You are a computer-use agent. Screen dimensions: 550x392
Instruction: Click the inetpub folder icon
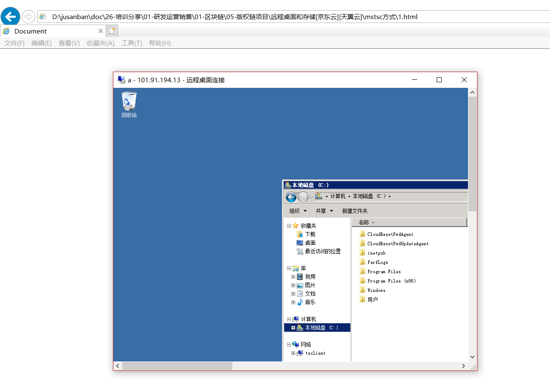(x=362, y=253)
